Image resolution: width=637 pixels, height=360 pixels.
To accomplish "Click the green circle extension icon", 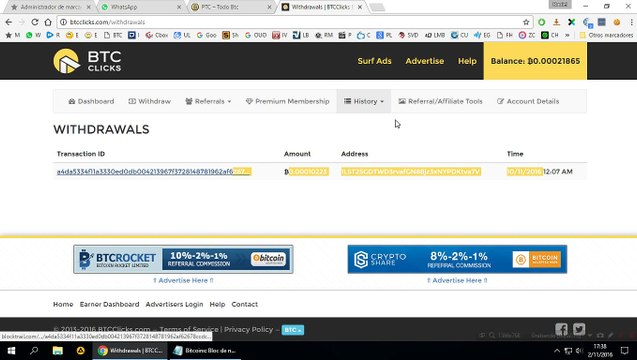I will [x=542, y=22].
